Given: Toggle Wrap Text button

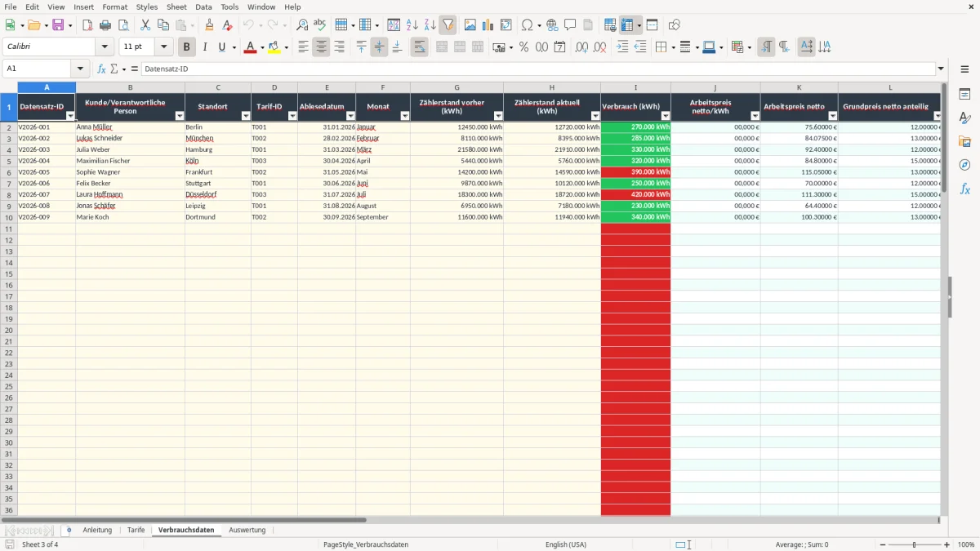Looking at the screenshot, I should 419,47.
